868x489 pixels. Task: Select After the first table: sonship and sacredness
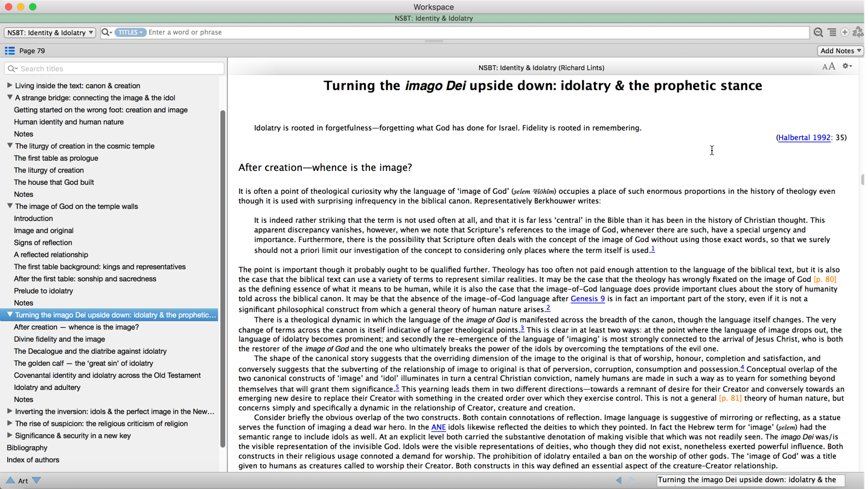tap(85, 279)
